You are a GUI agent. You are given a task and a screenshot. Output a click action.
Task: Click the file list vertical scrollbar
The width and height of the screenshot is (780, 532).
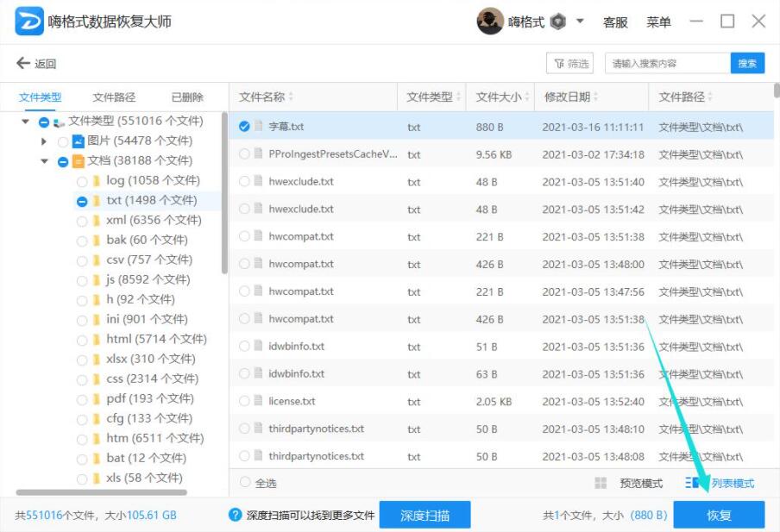(x=777, y=91)
